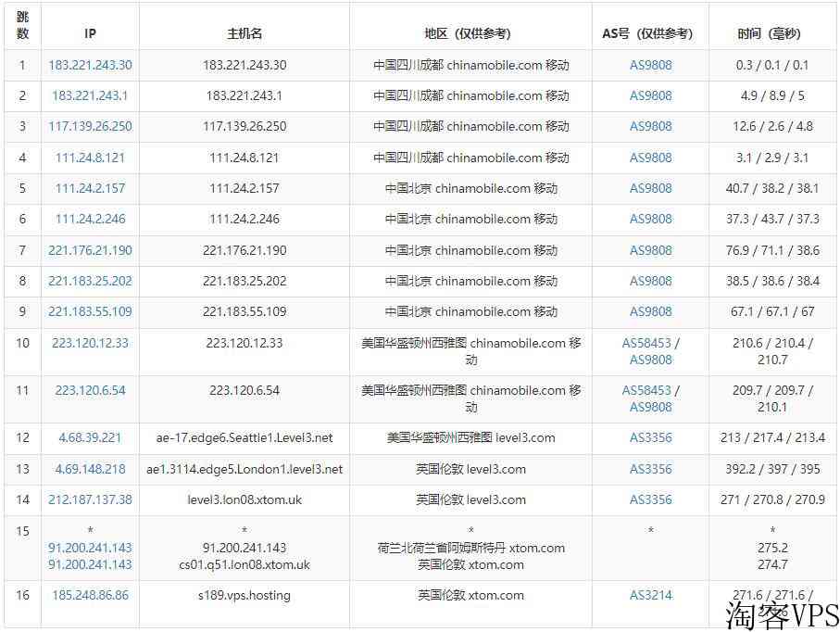840x632 pixels.
Task: Click region cell 美国华盛顿州西雅图 level3.com
Action: pos(470,437)
